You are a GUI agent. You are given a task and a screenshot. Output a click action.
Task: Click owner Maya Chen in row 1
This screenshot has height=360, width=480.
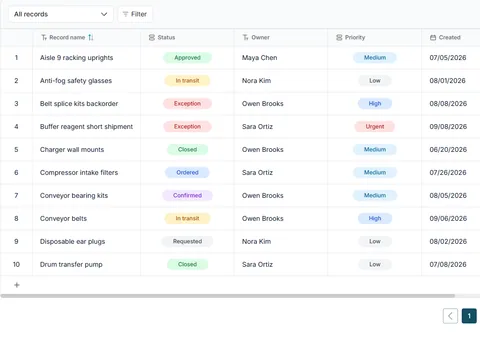click(259, 58)
